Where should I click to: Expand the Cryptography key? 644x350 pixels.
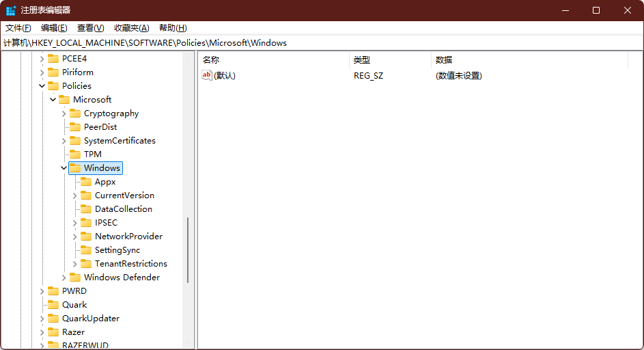(x=64, y=113)
